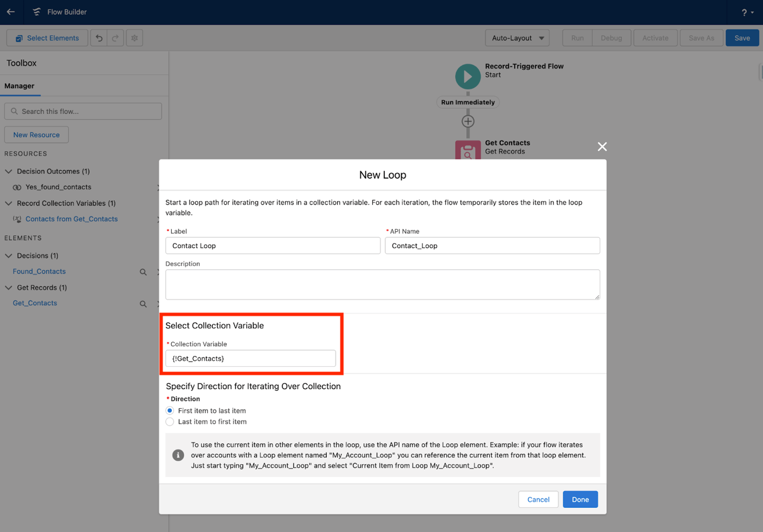Click the Start node play icon
763x532 pixels.
(x=467, y=76)
